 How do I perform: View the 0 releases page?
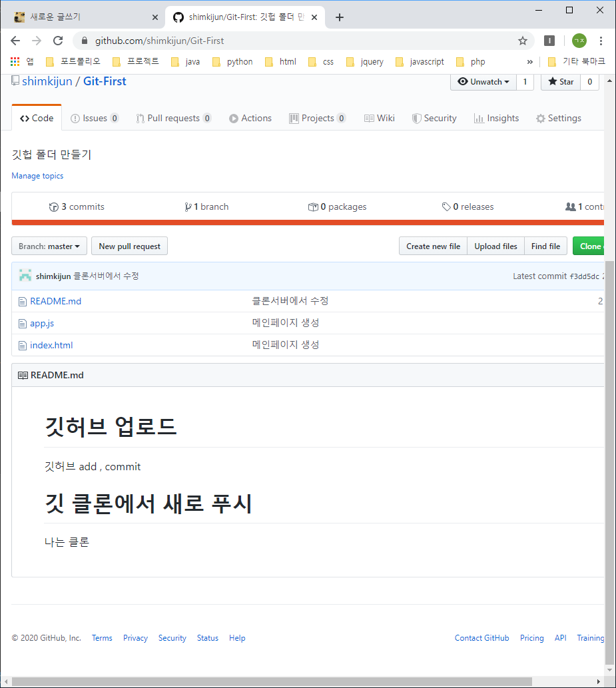pos(467,206)
